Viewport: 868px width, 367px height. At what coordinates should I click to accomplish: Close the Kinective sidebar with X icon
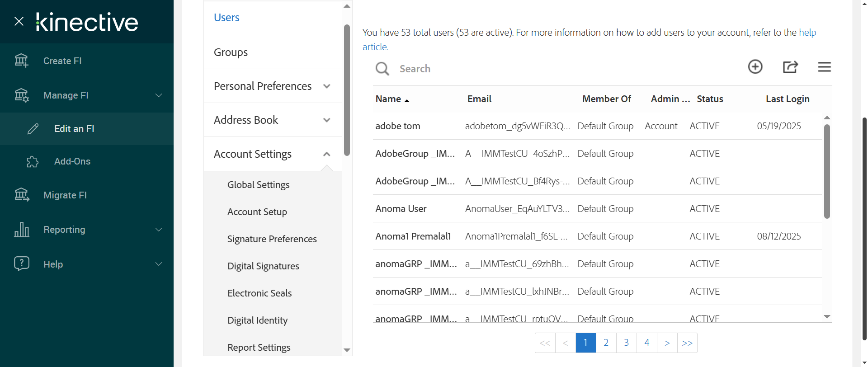pyautogui.click(x=19, y=21)
